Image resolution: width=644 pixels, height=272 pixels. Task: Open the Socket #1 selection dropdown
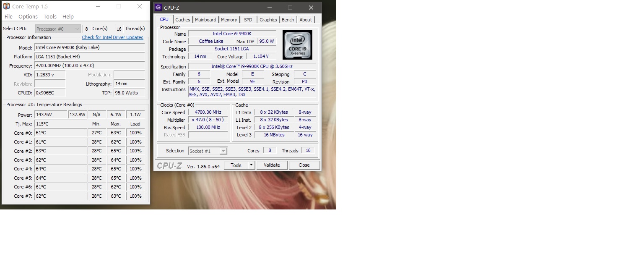(x=208, y=151)
